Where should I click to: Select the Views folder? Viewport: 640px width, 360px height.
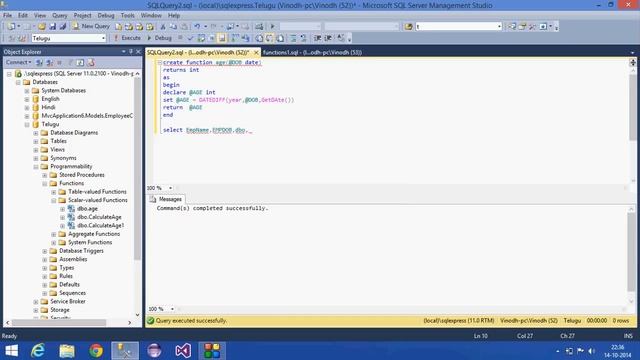tap(57, 149)
